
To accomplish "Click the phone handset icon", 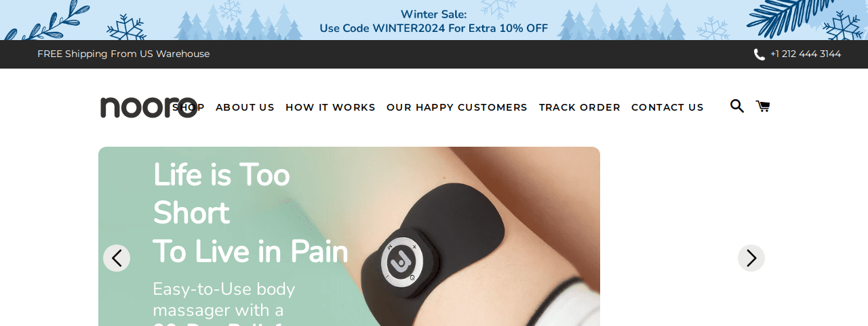I will click(x=759, y=54).
